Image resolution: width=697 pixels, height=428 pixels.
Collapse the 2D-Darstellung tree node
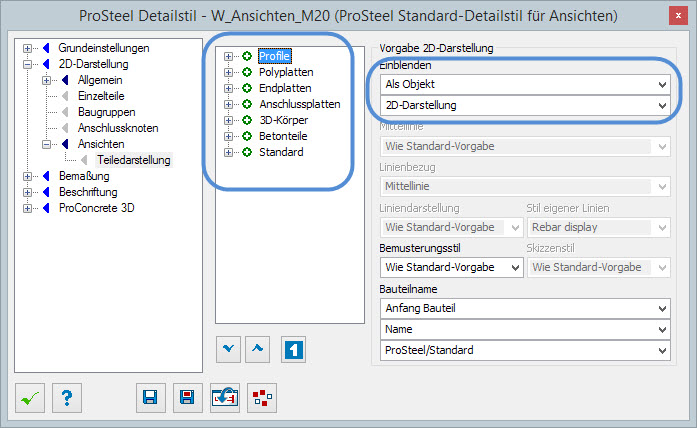point(28,64)
